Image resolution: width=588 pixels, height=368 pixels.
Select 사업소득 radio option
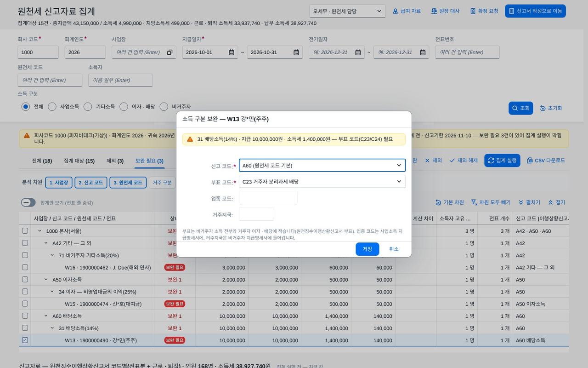point(52,107)
